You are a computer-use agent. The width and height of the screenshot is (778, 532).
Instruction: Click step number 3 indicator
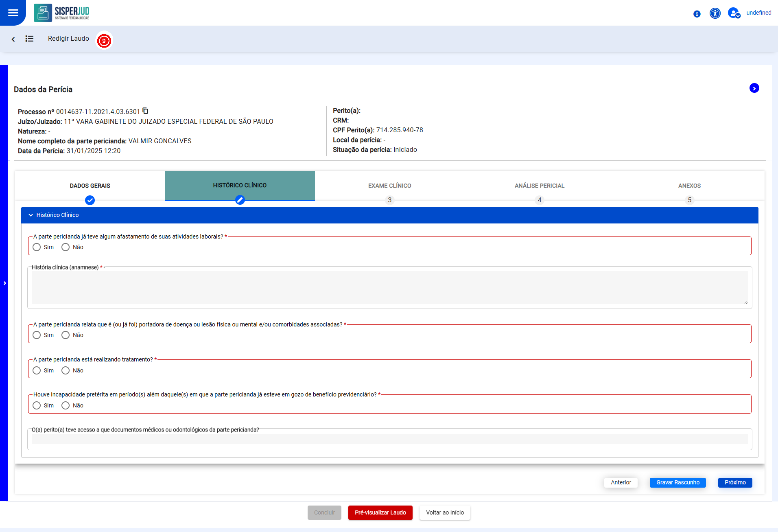[x=390, y=200]
